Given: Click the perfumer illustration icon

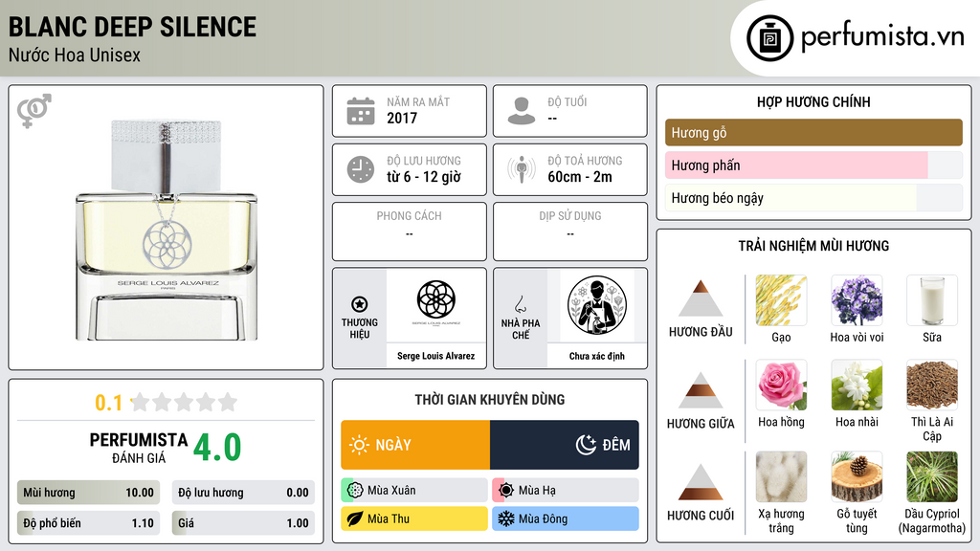Looking at the screenshot, I should point(597,305).
